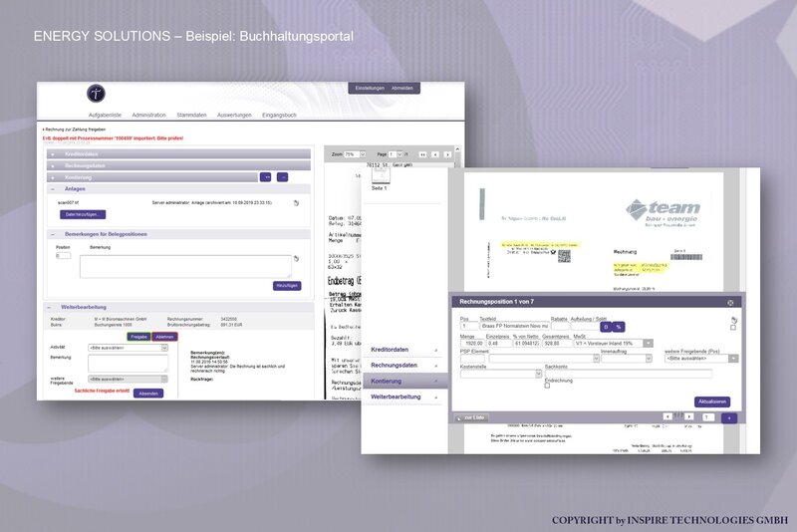This screenshot has height=532, width=797.
Task: Tick the checkbox below the hand icon in the Rechnungsposition dialog
Action: coord(733,328)
